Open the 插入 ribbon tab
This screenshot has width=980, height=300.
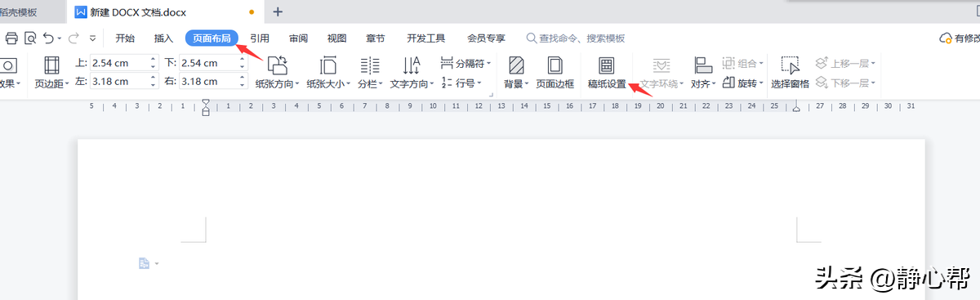pos(163,38)
